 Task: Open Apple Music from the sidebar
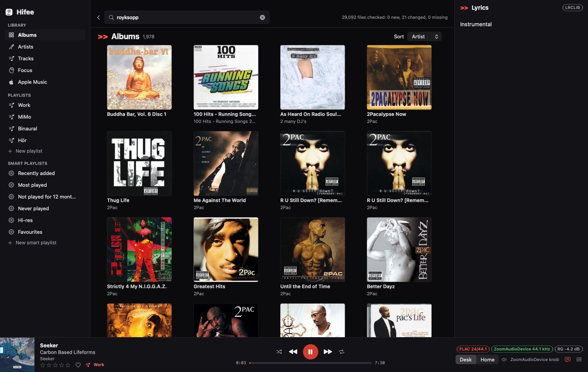coord(45,82)
